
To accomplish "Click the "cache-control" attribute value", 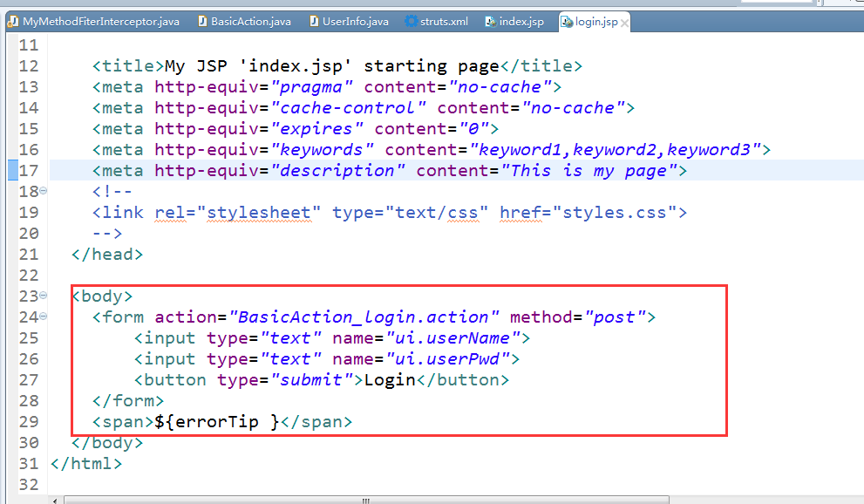I will click(x=348, y=108).
